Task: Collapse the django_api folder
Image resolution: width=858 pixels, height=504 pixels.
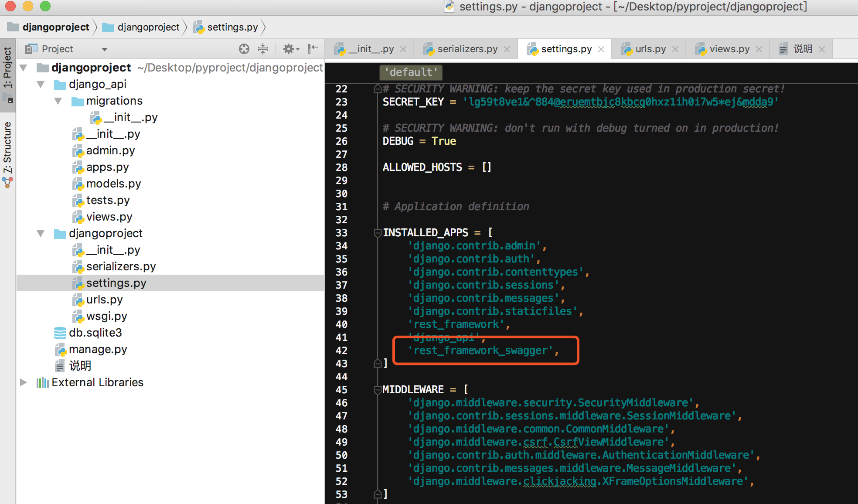Action: pyautogui.click(x=41, y=84)
